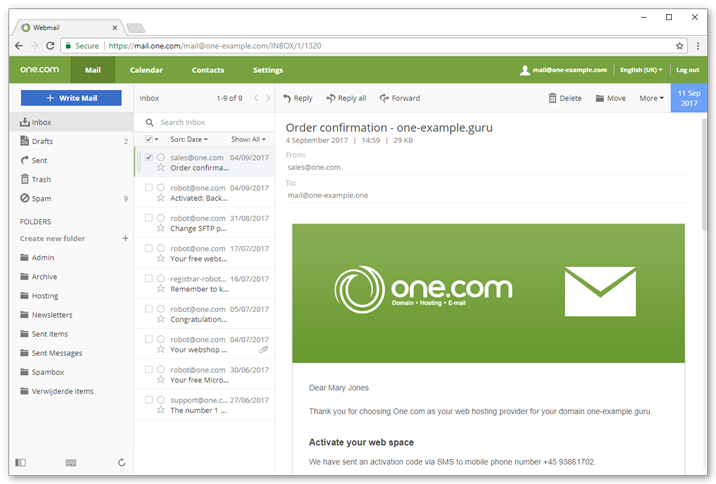Viewport: 716px width, 484px height.
Task: Star the Your webshop message
Action: click(x=161, y=349)
